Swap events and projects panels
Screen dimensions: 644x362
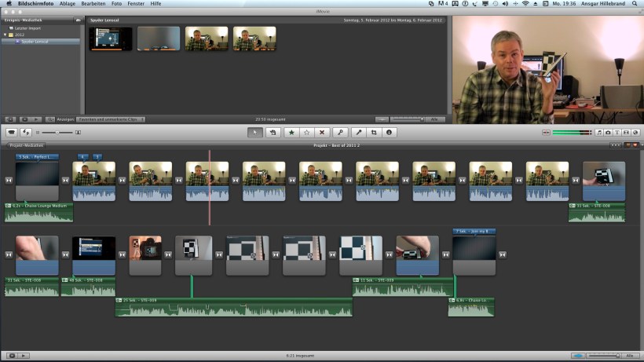[x=26, y=132]
